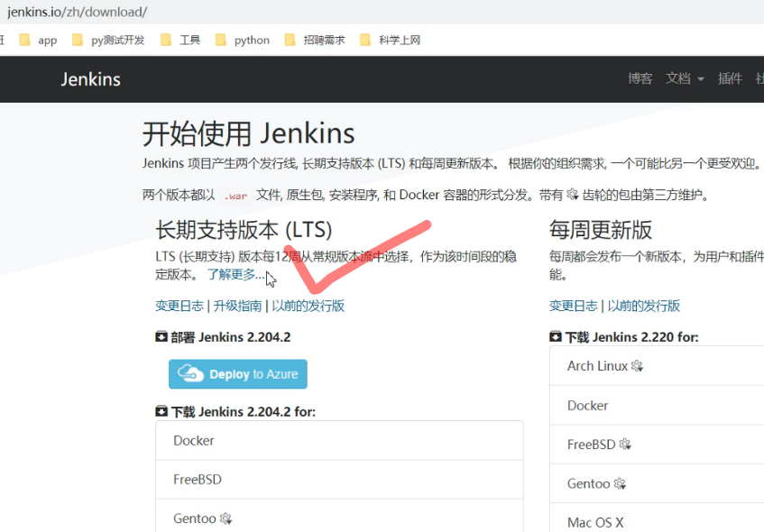
Task: Open the py测试开发 bookmarks folder
Action: (x=108, y=40)
